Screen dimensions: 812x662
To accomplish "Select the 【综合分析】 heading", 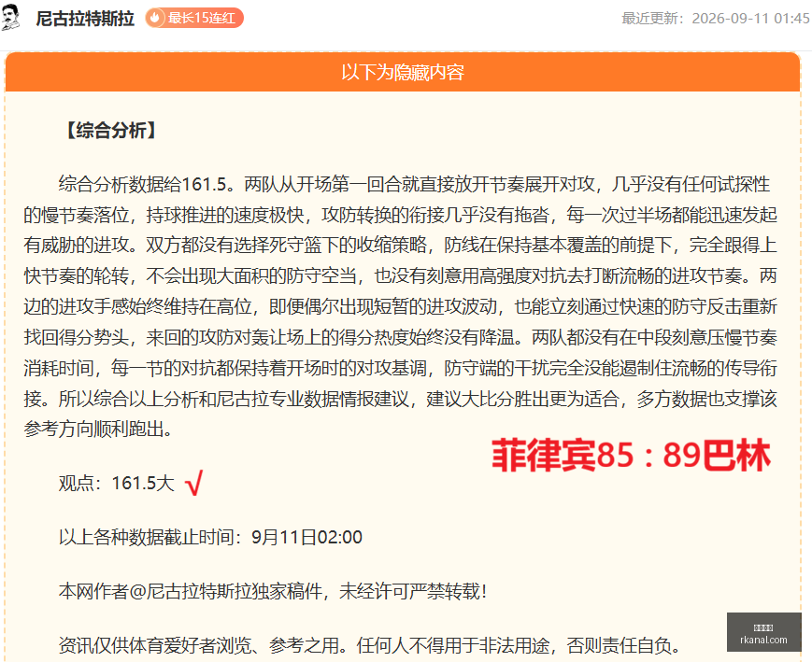I will (111, 130).
